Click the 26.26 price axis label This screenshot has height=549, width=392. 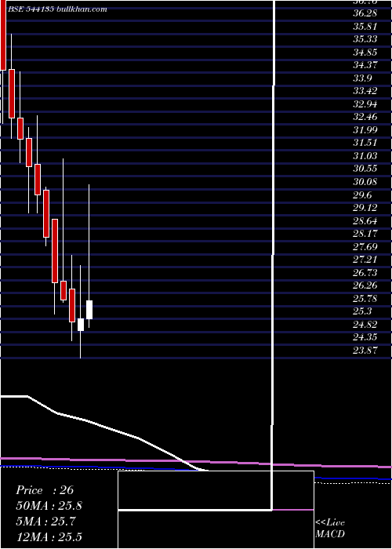click(365, 285)
